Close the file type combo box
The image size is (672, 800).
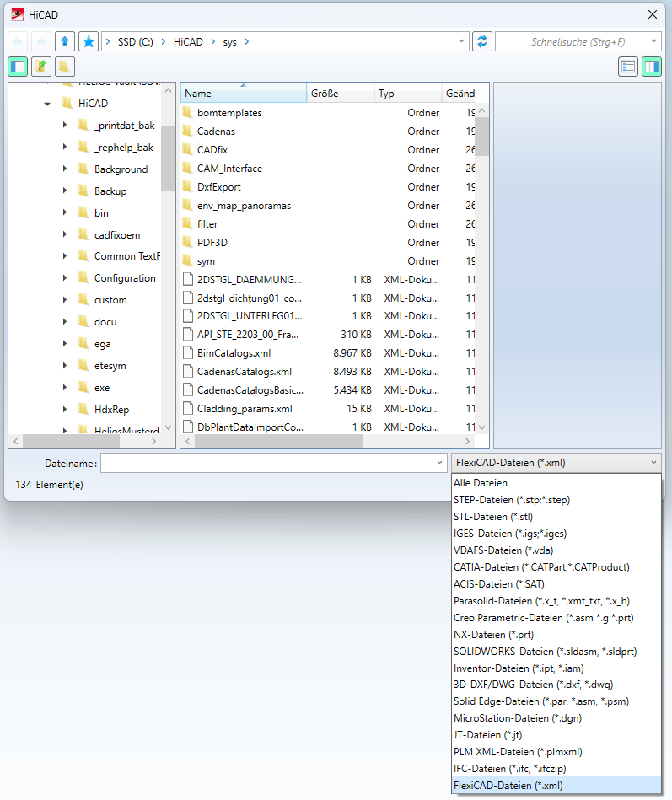653,463
